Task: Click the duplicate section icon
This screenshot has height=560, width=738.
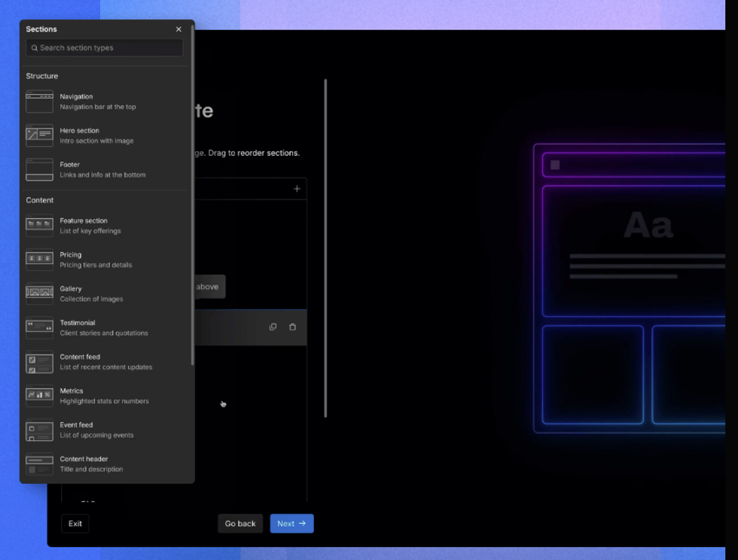Action: 273,327
